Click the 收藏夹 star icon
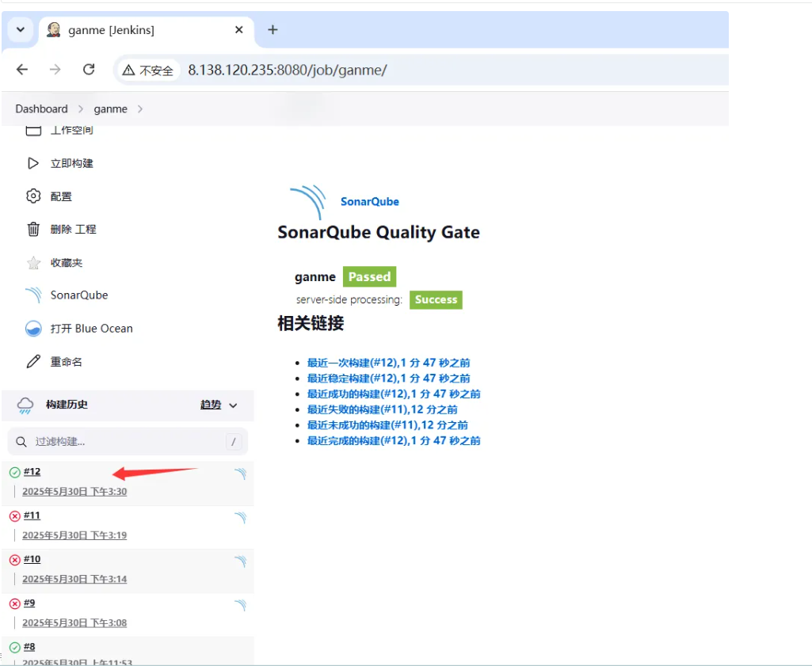Image resolution: width=812 pixels, height=666 pixels. pos(33,263)
